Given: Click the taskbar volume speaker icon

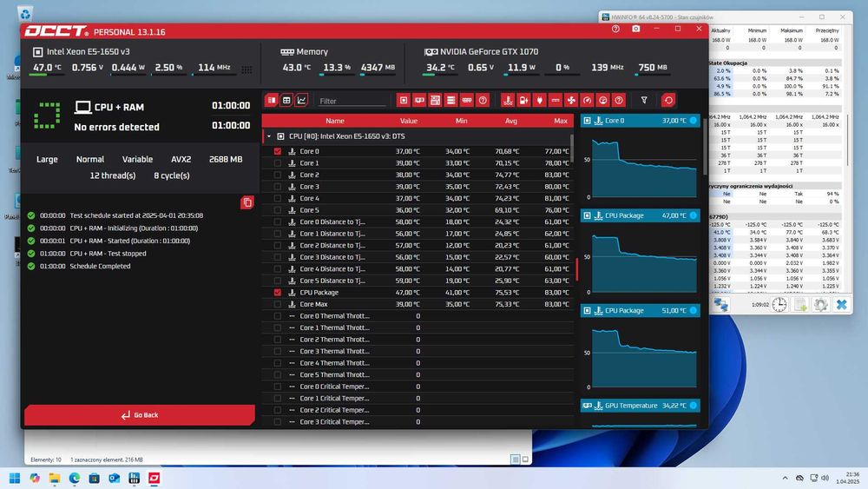Looking at the screenshot, I should click(x=825, y=478).
